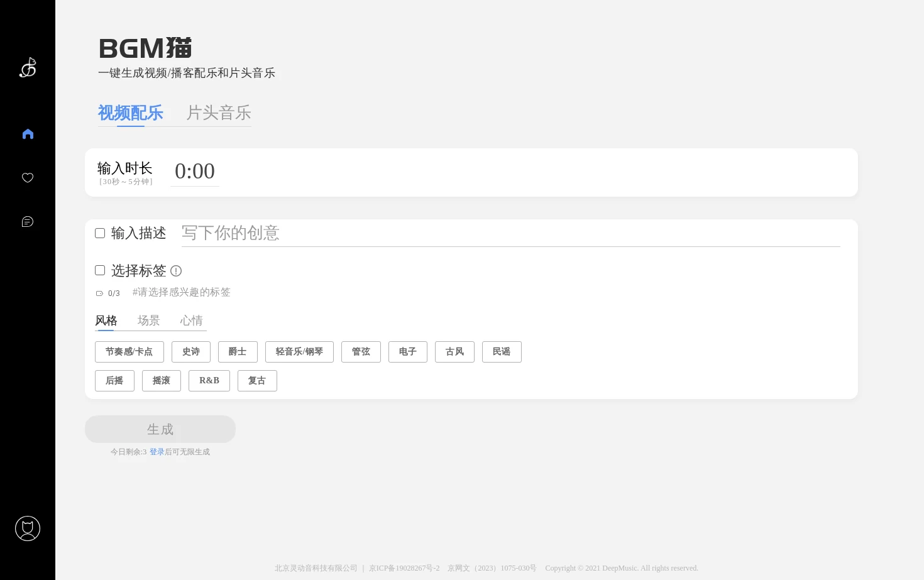Click the 一键生成视频/播客配乐和片头音乐 subtitle
The height and width of the screenshot is (580, 924).
pos(187,73)
